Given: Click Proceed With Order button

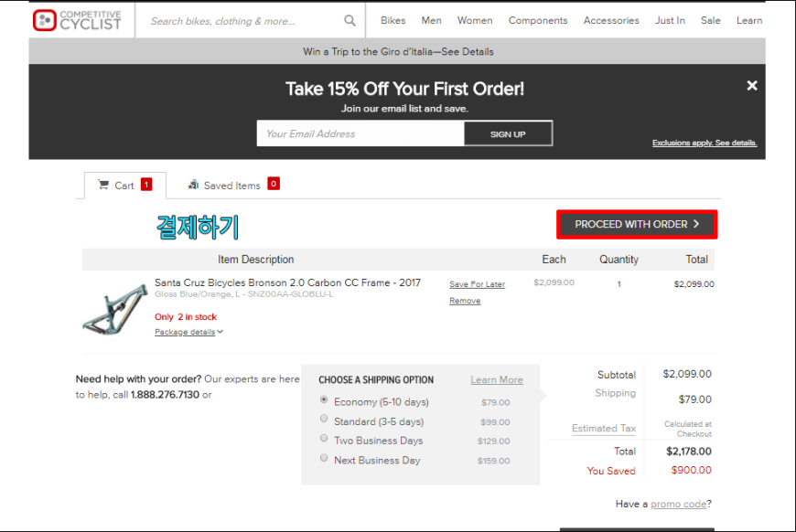Looking at the screenshot, I should pyautogui.click(x=637, y=224).
